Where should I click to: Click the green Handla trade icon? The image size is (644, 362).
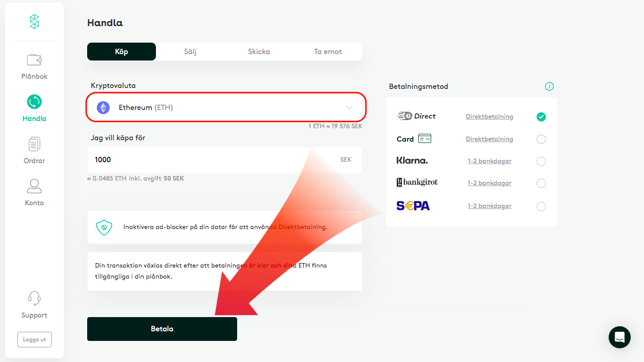click(x=34, y=101)
